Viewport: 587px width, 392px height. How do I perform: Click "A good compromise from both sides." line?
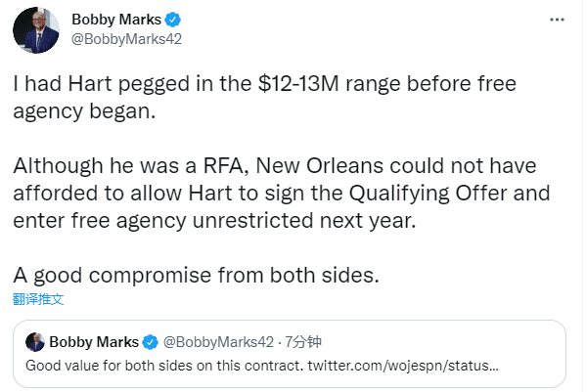(195, 275)
